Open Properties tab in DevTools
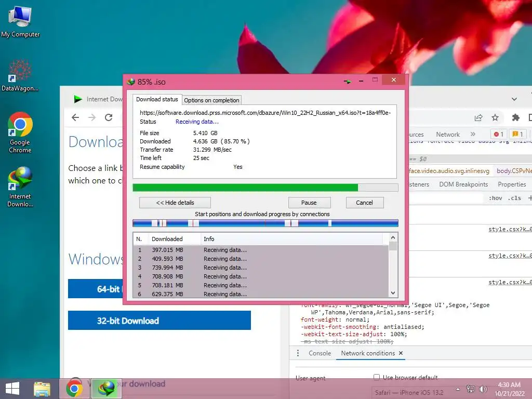 [512, 184]
